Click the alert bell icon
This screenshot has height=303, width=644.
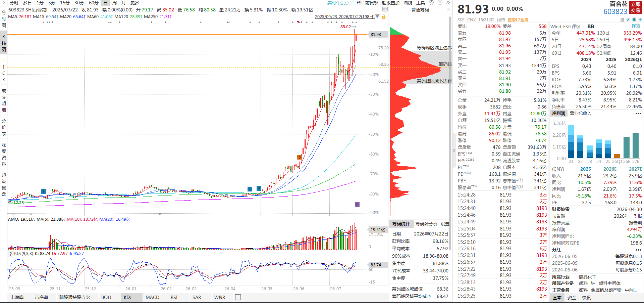click(x=634, y=19)
